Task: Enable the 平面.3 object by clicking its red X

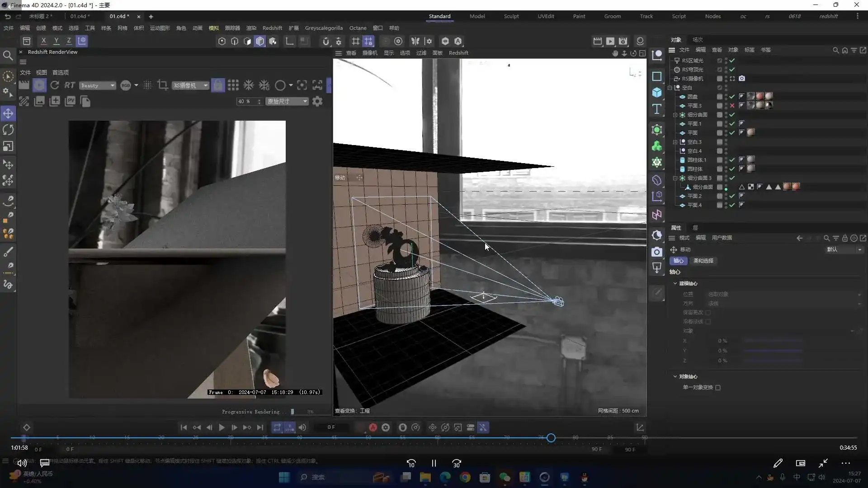Action: point(732,105)
